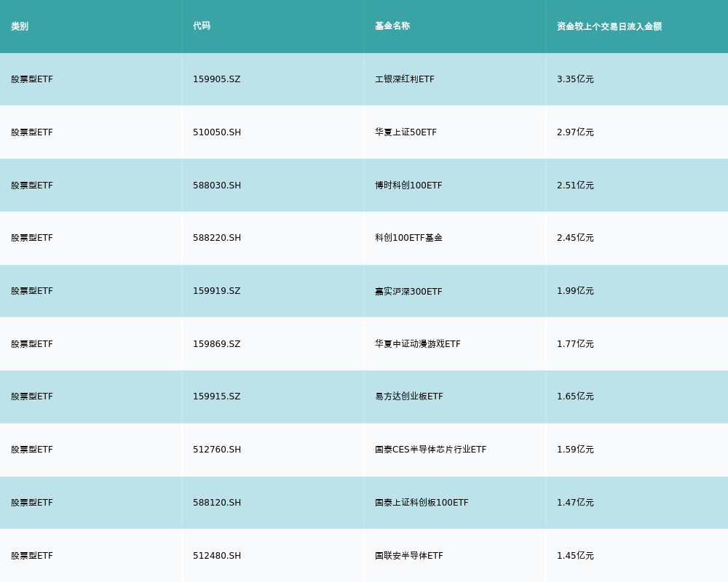The width and height of the screenshot is (728, 582).
Task: Select code 588120.SH
Action: click(x=217, y=503)
